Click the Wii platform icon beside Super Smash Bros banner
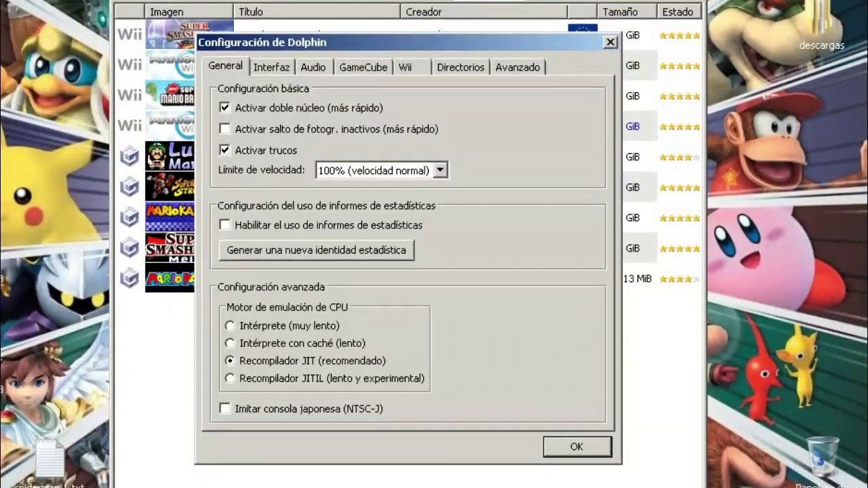Viewport: 868px width, 488px height. (x=130, y=34)
